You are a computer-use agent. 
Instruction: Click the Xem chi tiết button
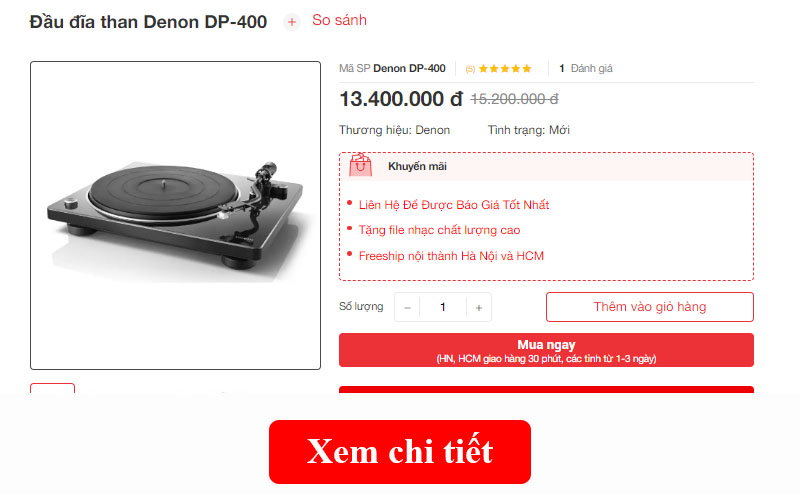pyautogui.click(x=400, y=452)
